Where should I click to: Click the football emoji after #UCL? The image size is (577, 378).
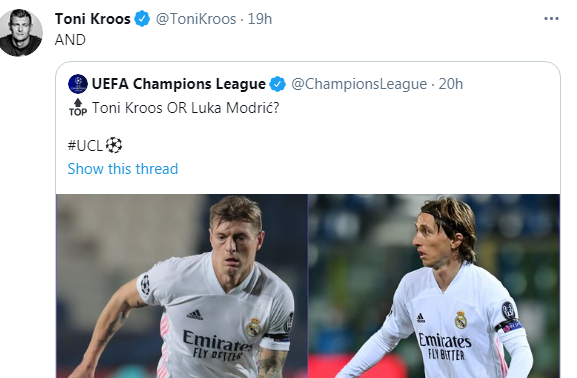(114, 145)
